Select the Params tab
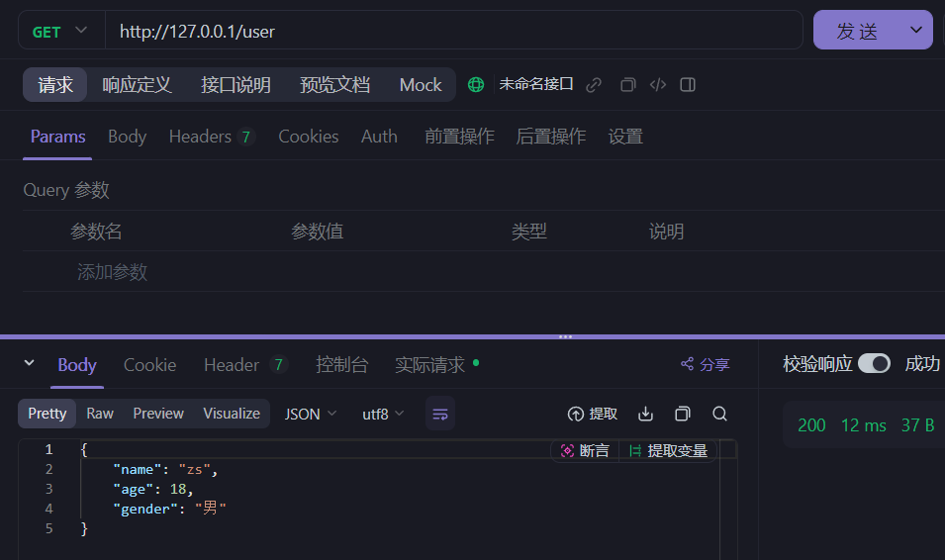The height and width of the screenshot is (560, 945). point(57,137)
